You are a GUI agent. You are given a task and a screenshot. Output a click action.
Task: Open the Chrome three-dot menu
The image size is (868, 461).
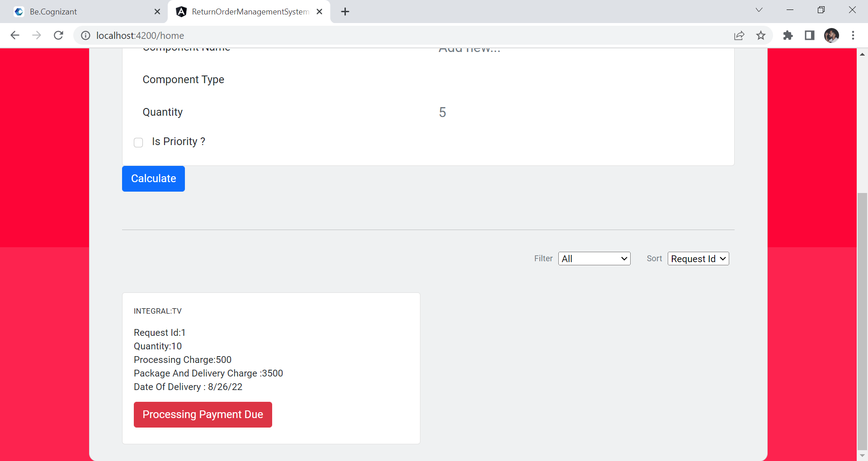click(853, 35)
